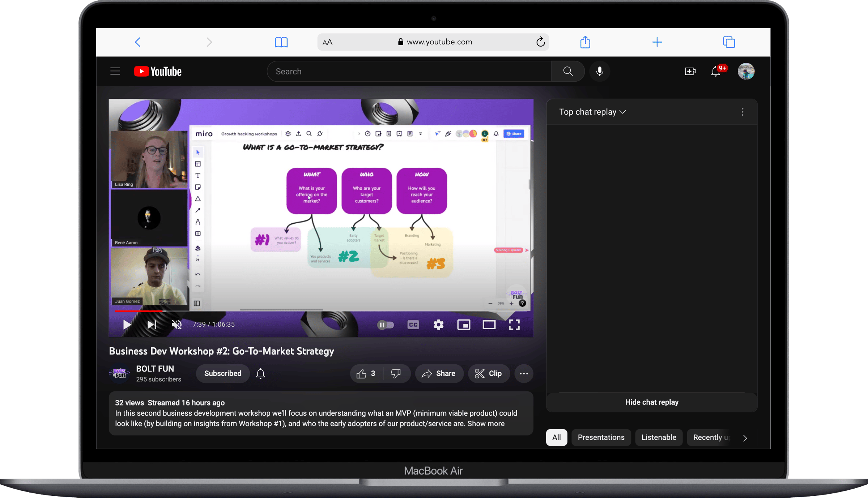Select the Presentations filter chip
The height and width of the screenshot is (498, 868).
click(x=601, y=437)
